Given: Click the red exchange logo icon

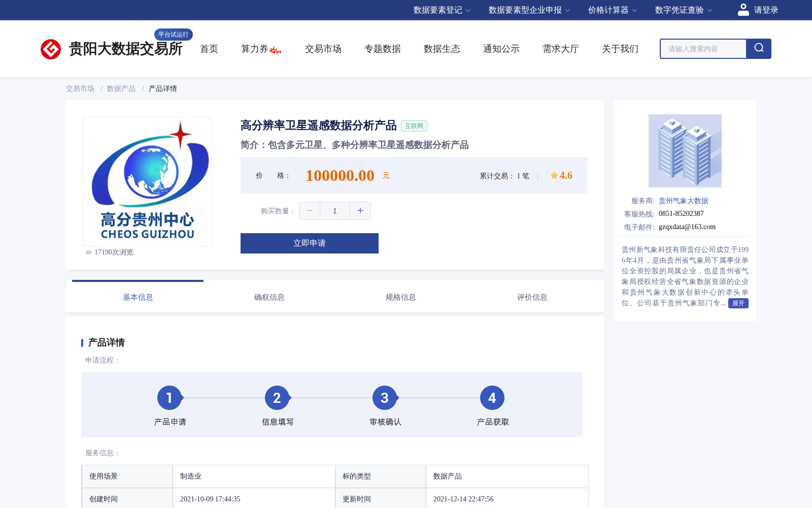Looking at the screenshot, I should click(51, 49).
